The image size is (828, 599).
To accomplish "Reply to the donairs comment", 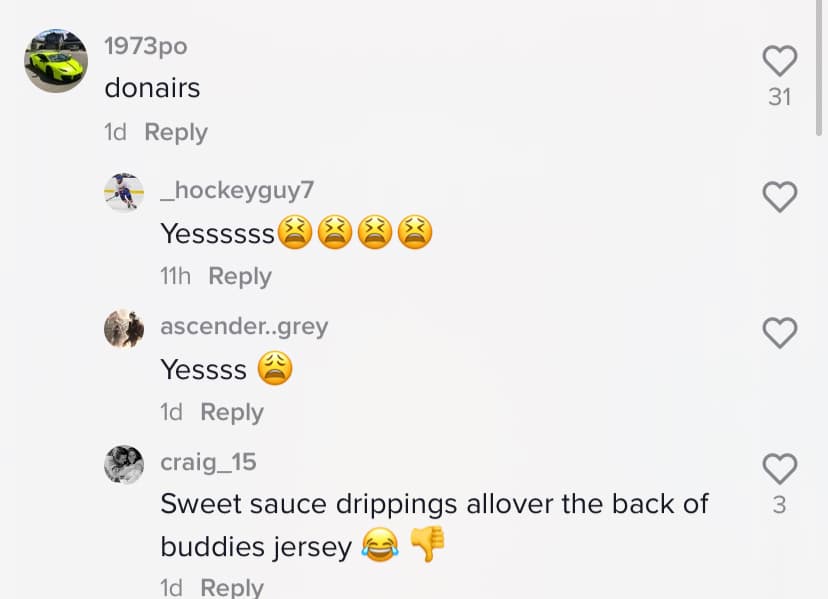I will point(176,132).
